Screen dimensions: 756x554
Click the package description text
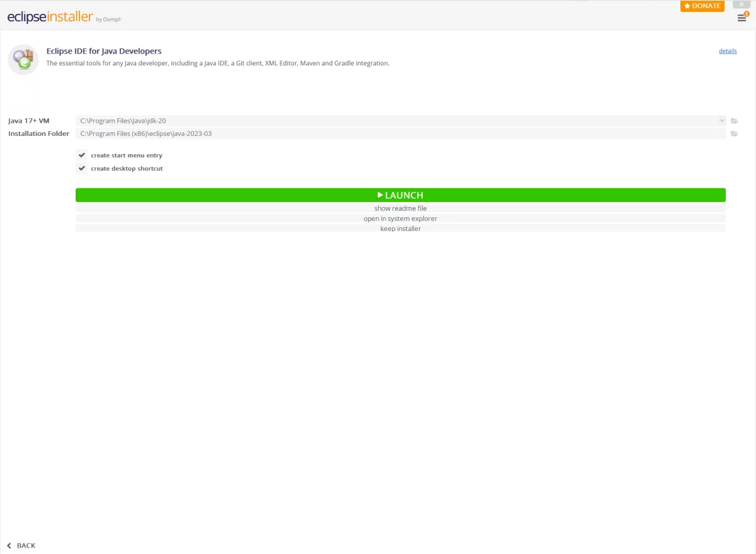(218, 64)
